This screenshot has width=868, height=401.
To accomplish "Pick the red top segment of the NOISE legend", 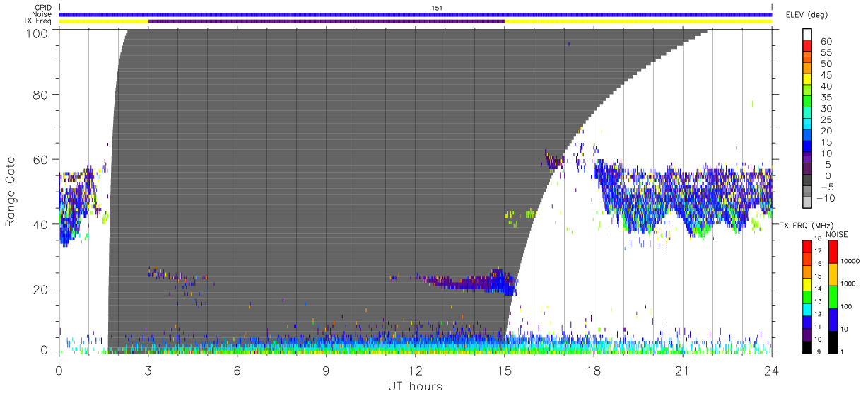I will click(x=832, y=252).
